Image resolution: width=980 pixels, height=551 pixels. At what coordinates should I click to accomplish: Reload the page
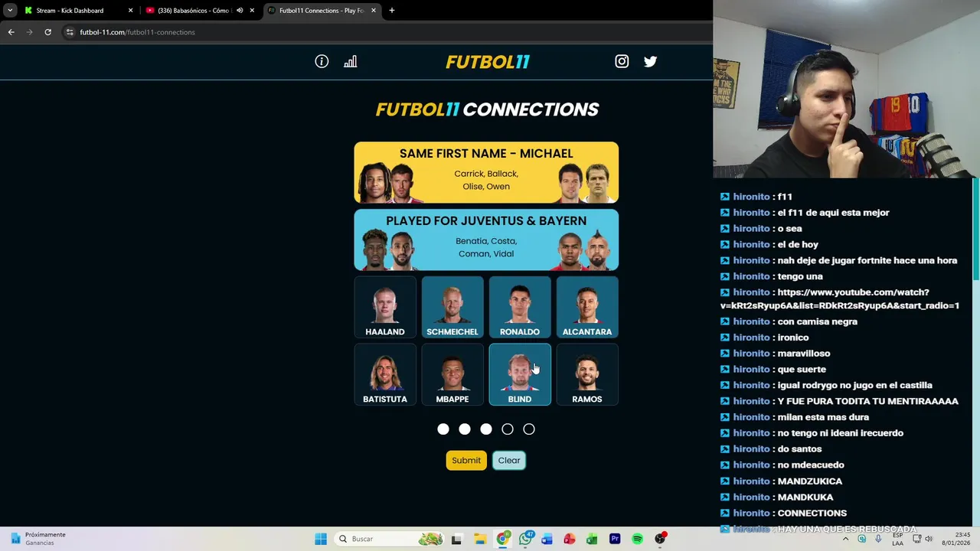47,32
